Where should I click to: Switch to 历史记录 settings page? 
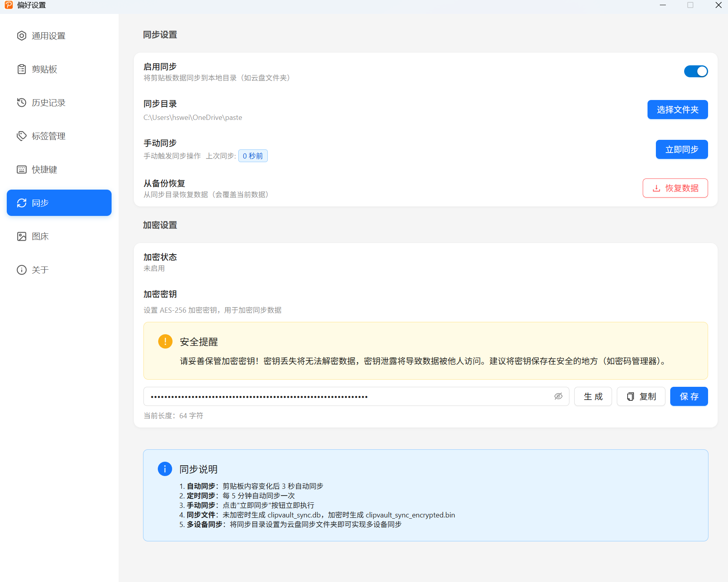tap(48, 103)
